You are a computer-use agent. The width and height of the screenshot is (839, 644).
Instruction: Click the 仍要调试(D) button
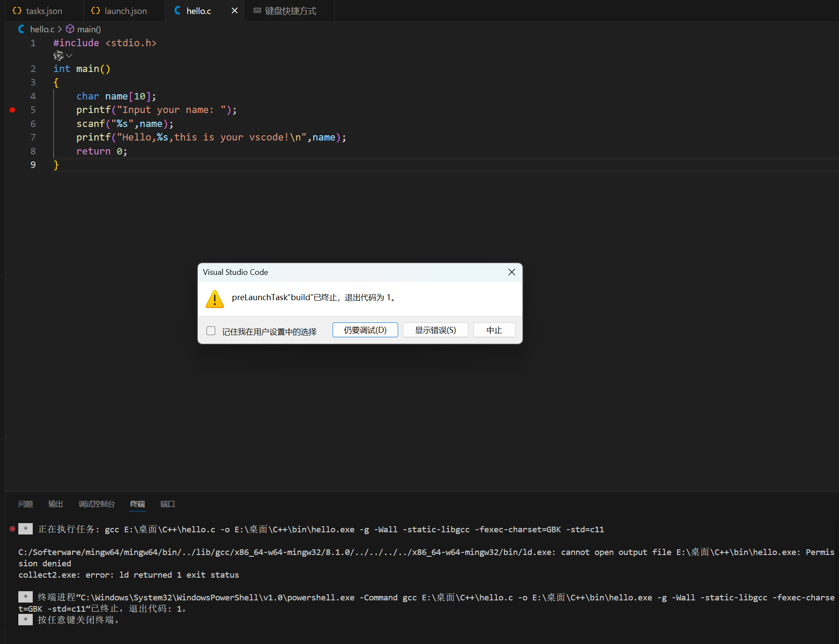click(x=365, y=330)
